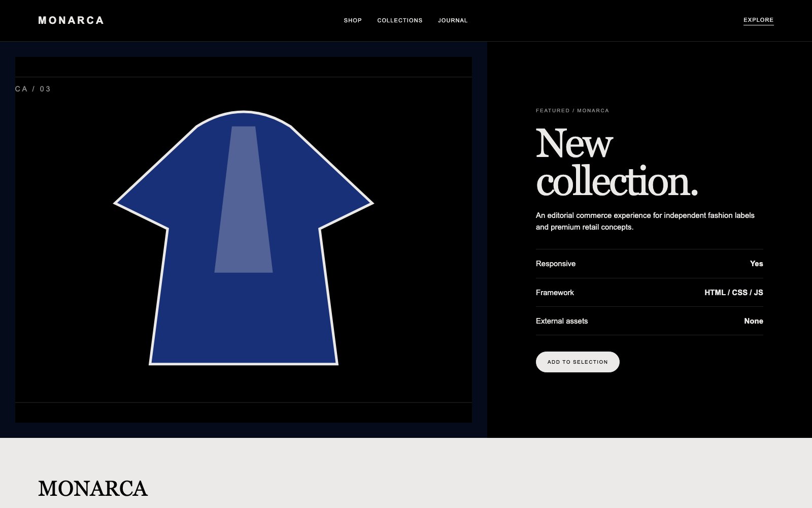Open the Collections menu item
812x508 pixels.
(400, 20)
